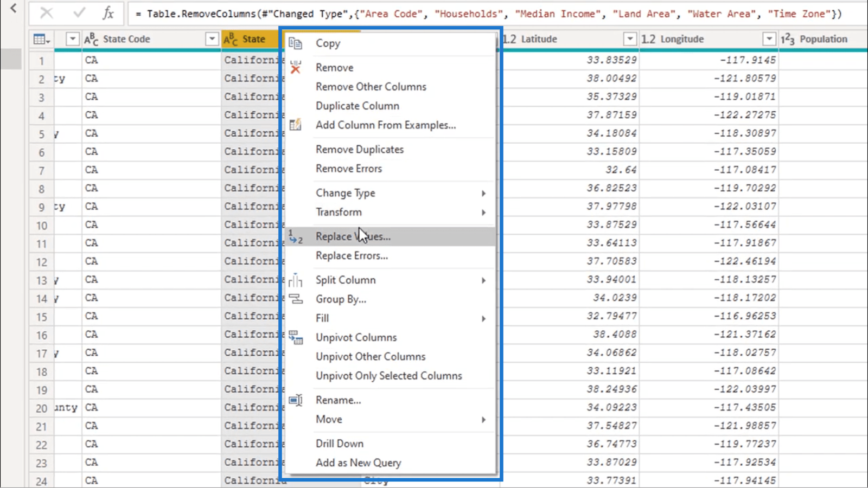Click the formula bar text field
The height and width of the screenshot is (488, 868).
496,14
